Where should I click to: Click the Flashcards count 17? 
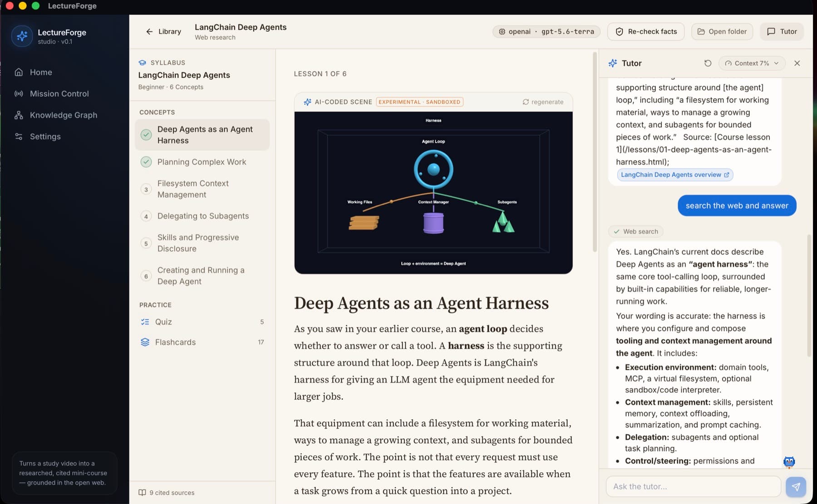coord(261,342)
